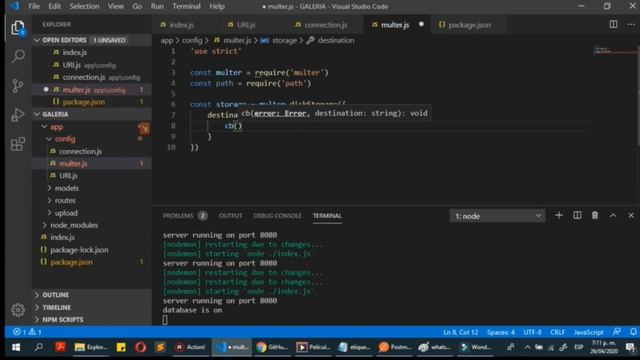640x360 pixels.
Task: Open the Chrome GitHub window in taskbar
Action: point(272,347)
